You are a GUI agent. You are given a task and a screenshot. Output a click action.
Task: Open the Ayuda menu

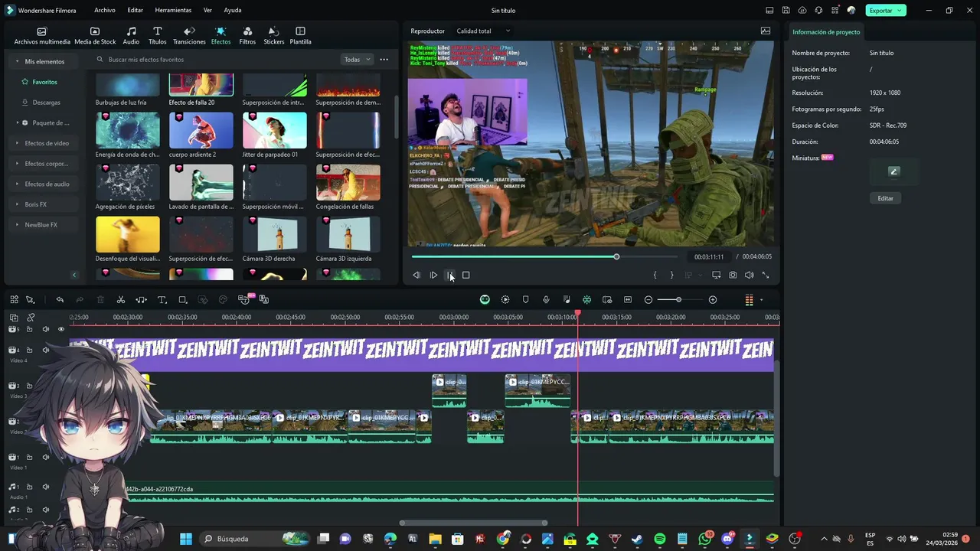coord(233,11)
